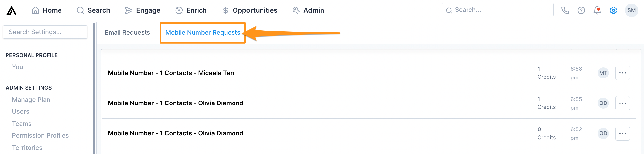Viewport: 644px width, 154px height.
Task: Select You under Personal Profile
Action: click(17, 67)
